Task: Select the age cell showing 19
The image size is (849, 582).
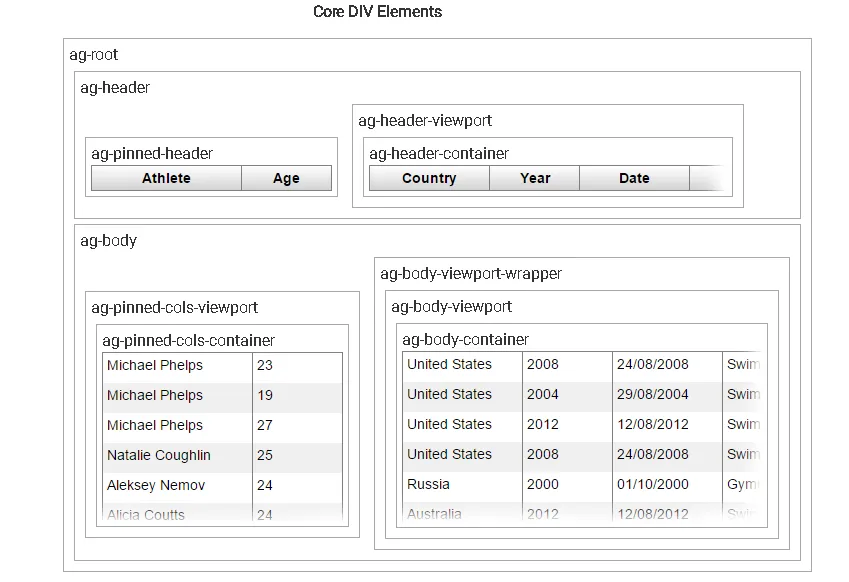Action: [265, 395]
